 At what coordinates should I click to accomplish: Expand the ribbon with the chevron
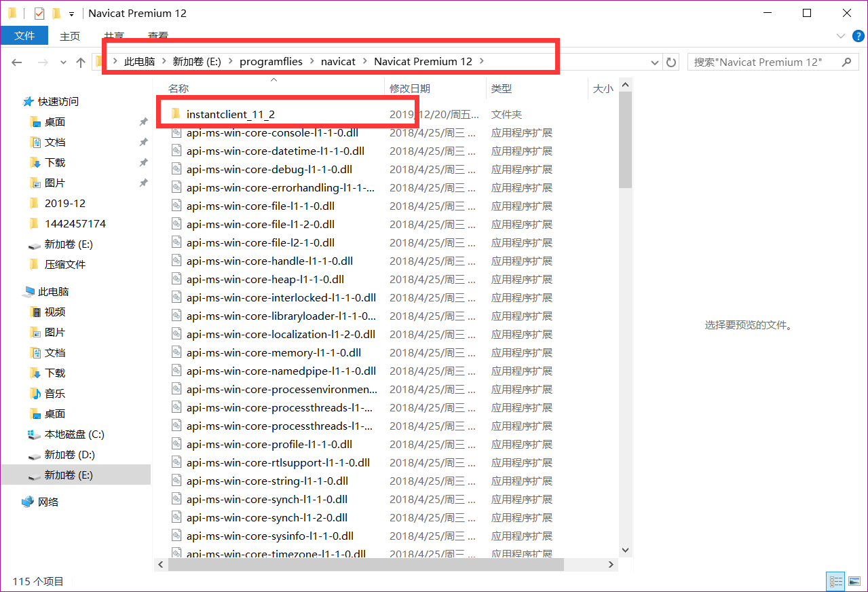click(x=841, y=36)
